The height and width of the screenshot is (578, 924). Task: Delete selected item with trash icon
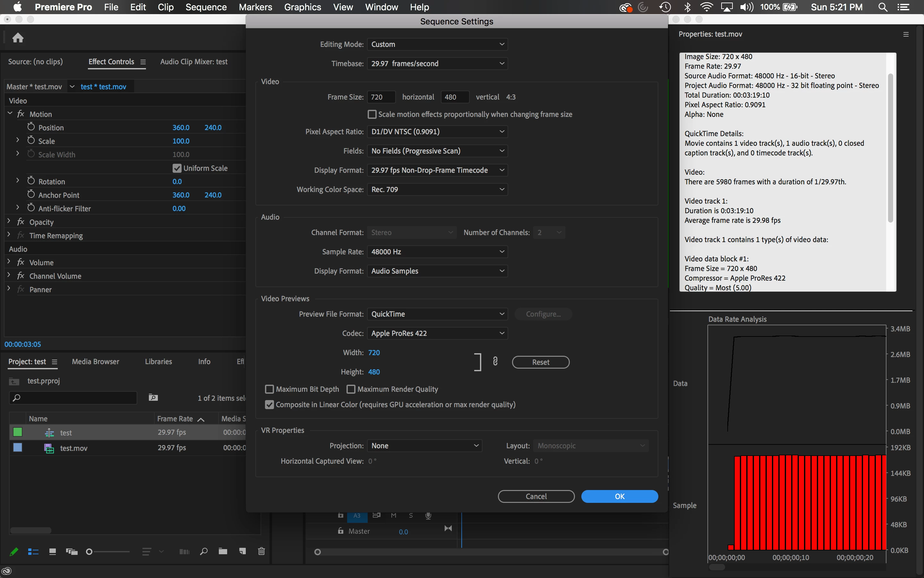point(261,551)
